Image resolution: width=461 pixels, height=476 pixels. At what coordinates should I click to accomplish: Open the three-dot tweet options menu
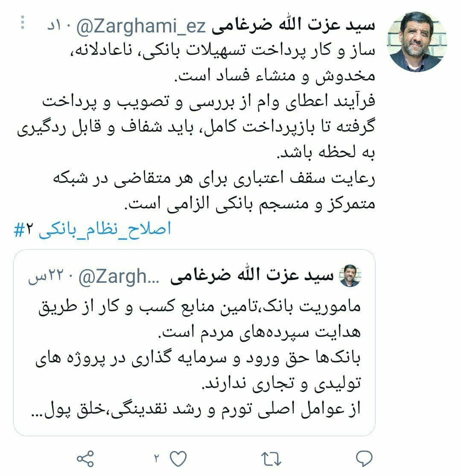click(x=23, y=23)
